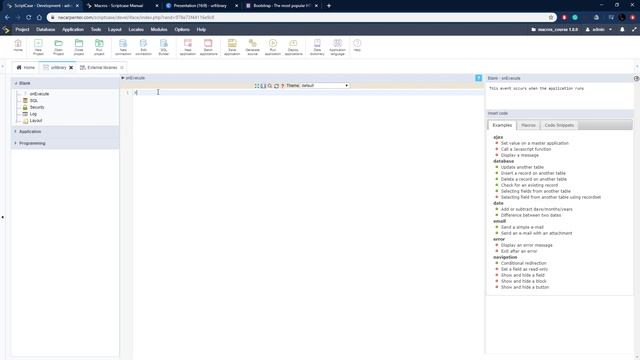Image resolution: width=640 pixels, height=360 pixels.
Task: Switch to the Code Snippets tab
Action: pyautogui.click(x=559, y=125)
